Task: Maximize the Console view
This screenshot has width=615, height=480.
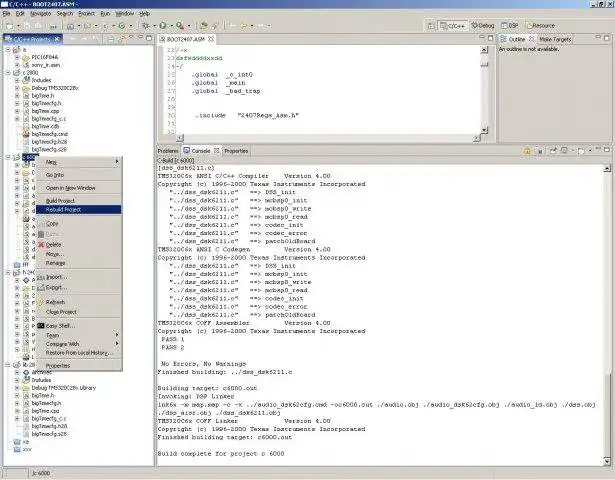Action: click(607, 150)
